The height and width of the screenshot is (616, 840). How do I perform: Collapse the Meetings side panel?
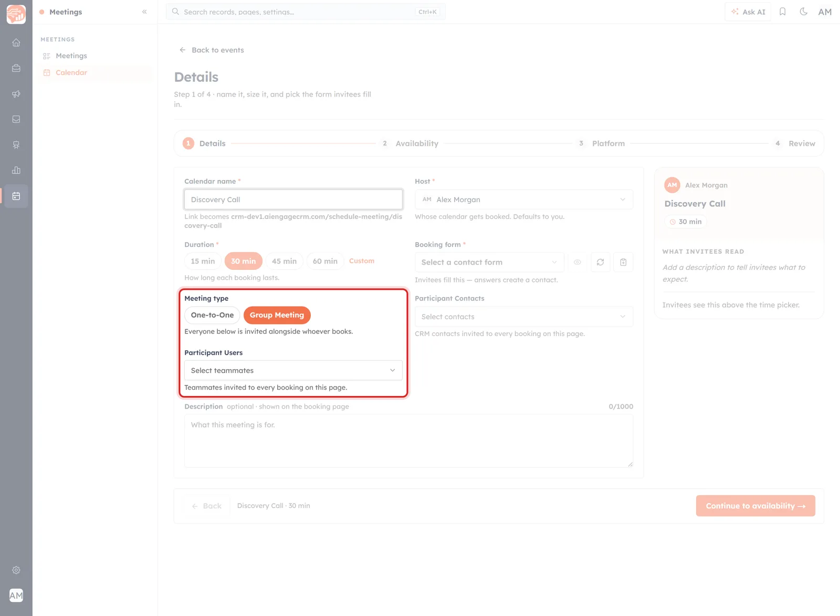point(144,12)
